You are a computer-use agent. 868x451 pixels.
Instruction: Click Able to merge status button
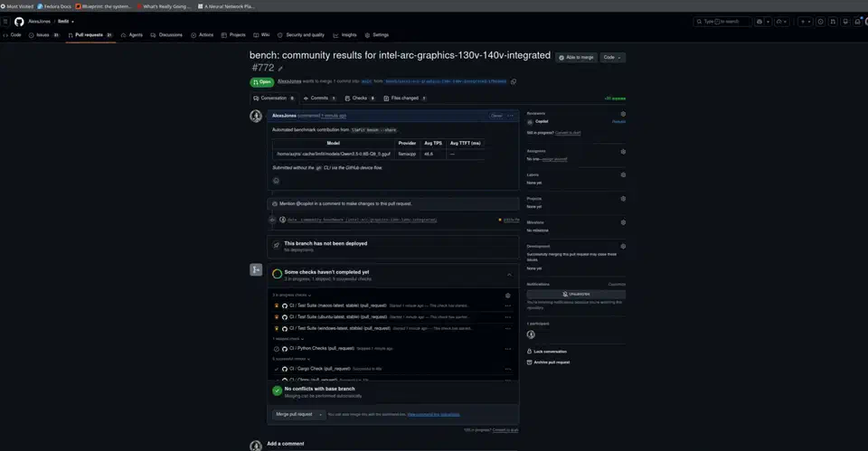[576, 58]
